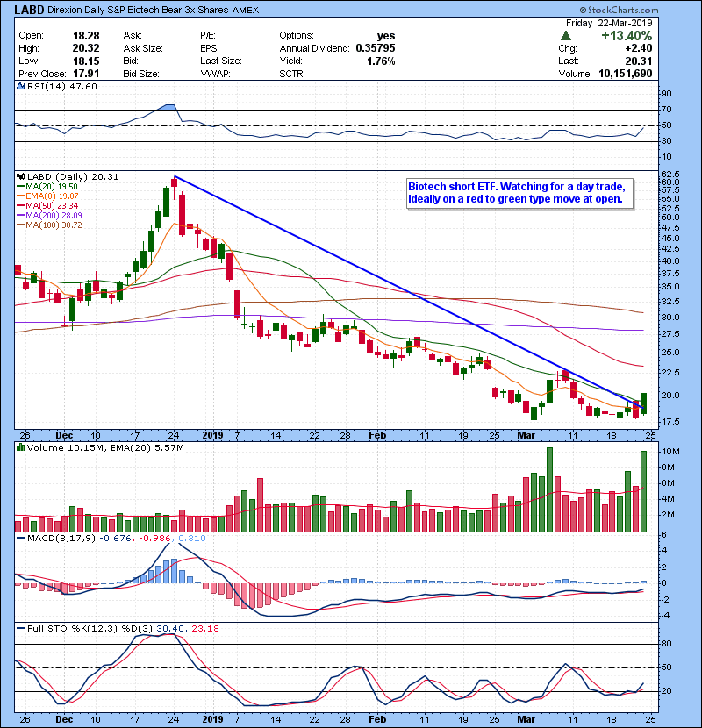Screen dimensions: 702x728
Task: Click the Open value 18.28
Action: 86,35
